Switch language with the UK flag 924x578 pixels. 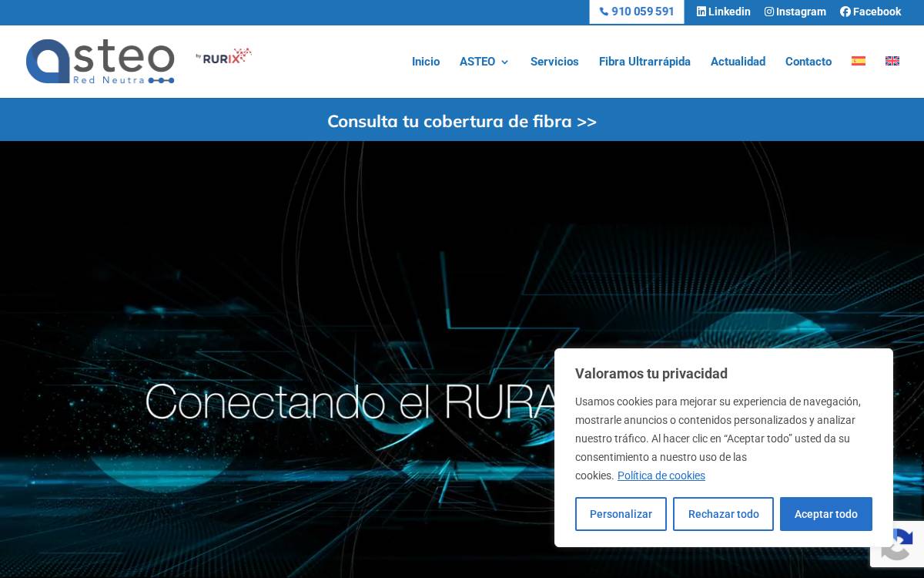892,61
